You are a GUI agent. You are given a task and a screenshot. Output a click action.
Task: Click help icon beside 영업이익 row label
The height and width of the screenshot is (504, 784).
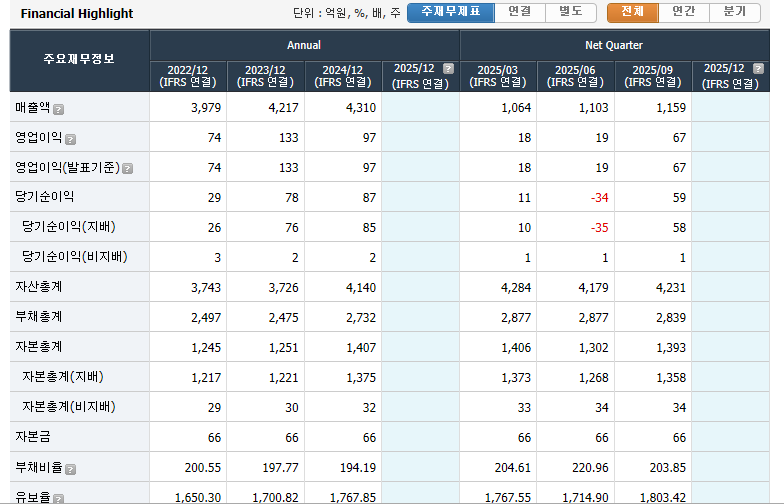[70, 139]
